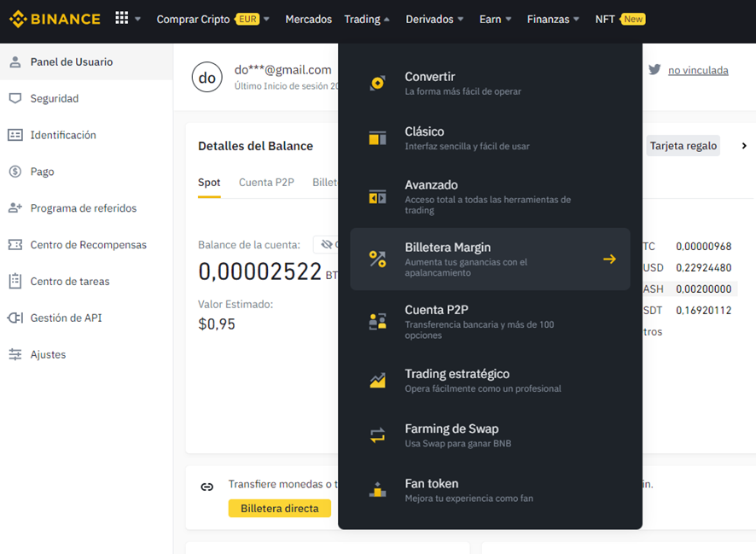Click the Billetera Margin percent icon
This screenshot has width=756, height=554.
tap(377, 259)
